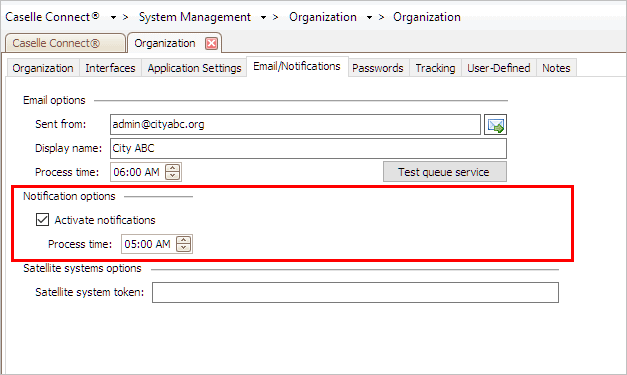
Task: Expand the Organization breadcrumb dropdown arrow
Action: tap(369, 17)
